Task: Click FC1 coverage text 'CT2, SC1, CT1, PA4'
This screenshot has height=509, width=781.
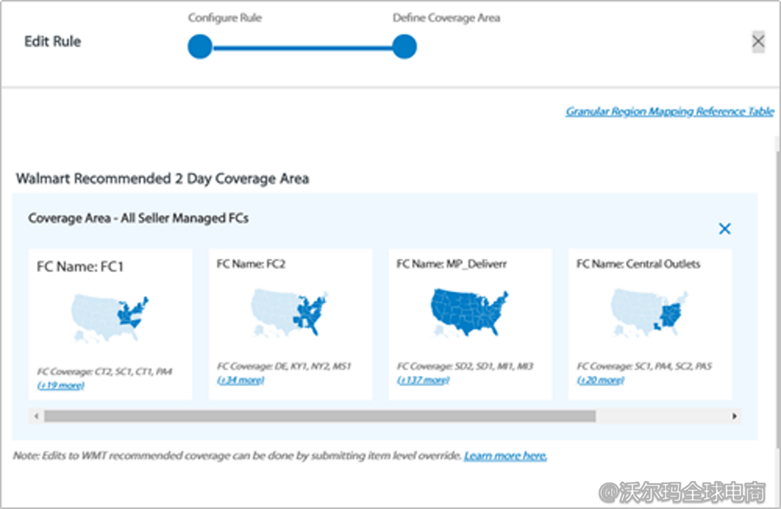Action: (132, 372)
